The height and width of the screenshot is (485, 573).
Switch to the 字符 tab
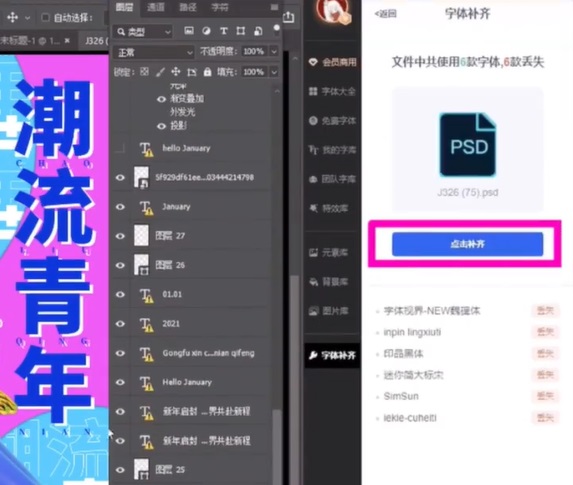(x=220, y=7)
